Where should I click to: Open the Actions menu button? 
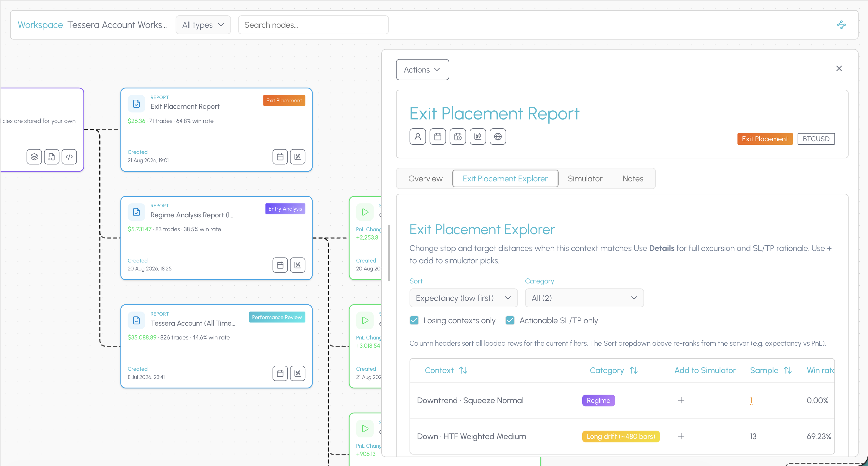point(422,70)
